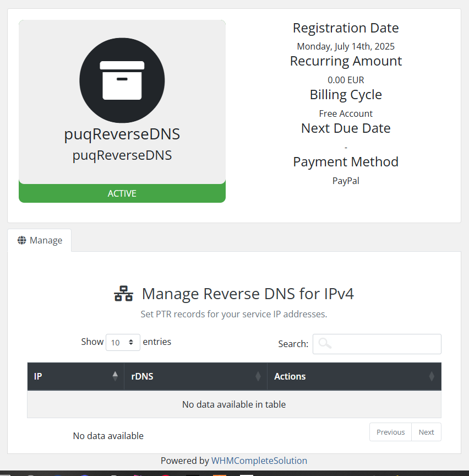Image resolution: width=469 pixels, height=476 pixels.
Task: Click the network icon beside Manage Reverse DNS
Action: tap(123, 294)
